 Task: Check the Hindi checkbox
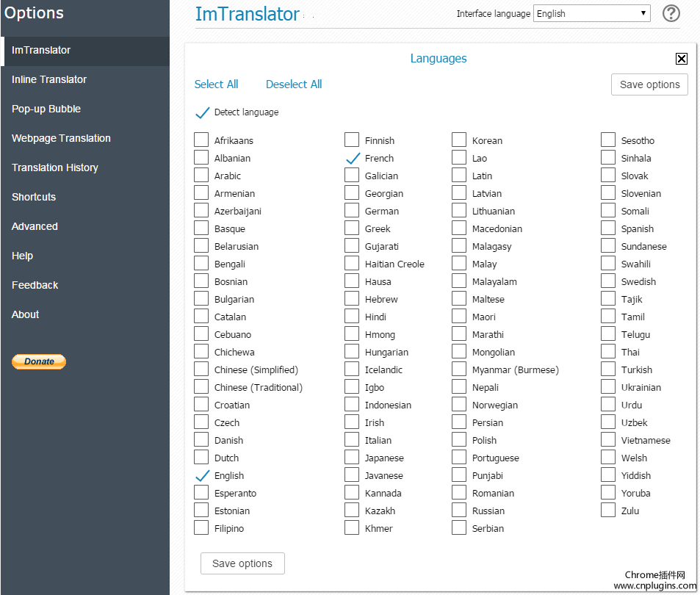[x=352, y=316]
